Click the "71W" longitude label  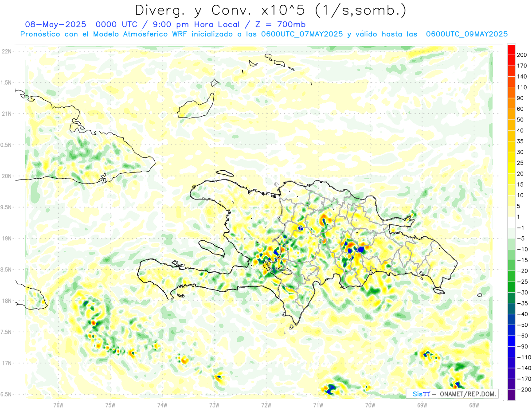tap(318, 405)
